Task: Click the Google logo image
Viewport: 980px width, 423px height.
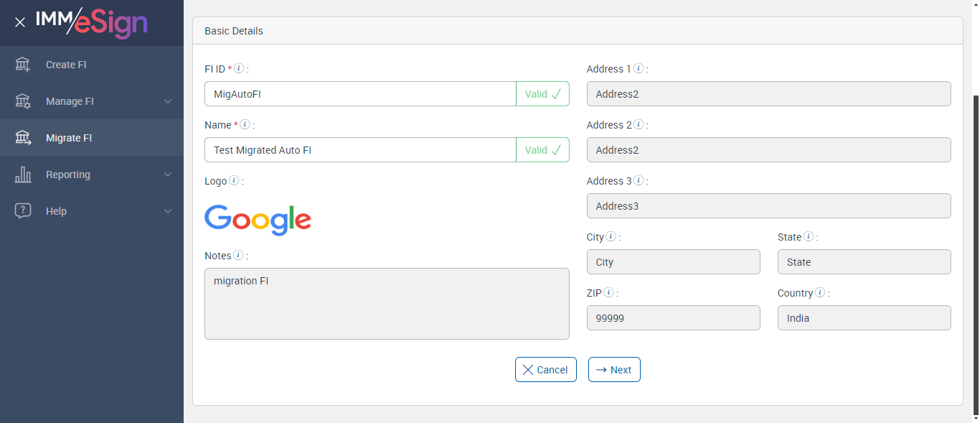Action: point(258,219)
